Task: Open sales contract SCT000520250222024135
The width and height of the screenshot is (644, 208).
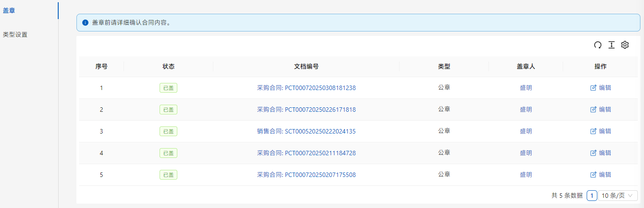Action: pyautogui.click(x=306, y=131)
